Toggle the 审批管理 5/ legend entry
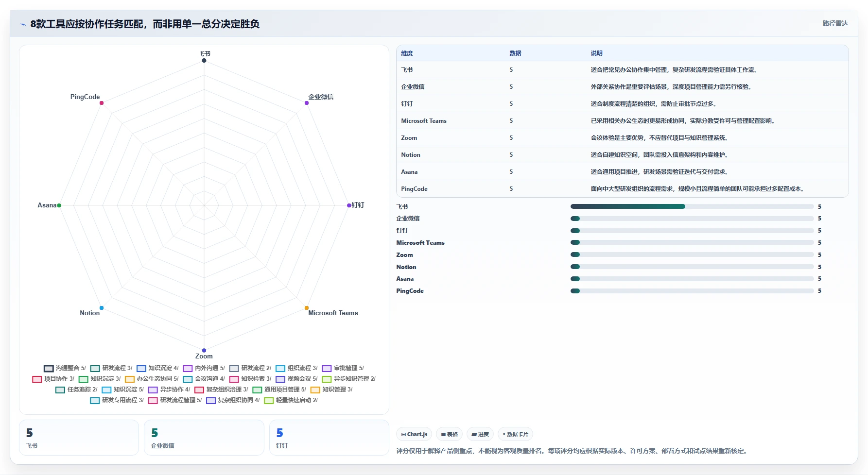Image resolution: width=868 pixels, height=475 pixels. click(343, 368)
